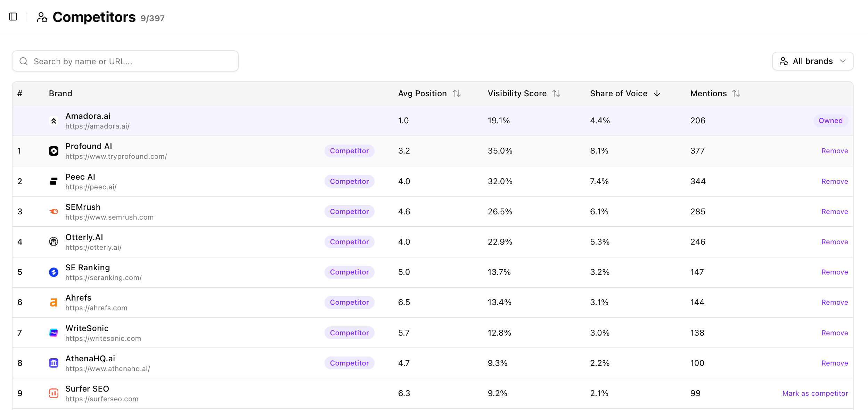
Task: Click the SE Ranking logo icon
Action: (x=54, y=272)
